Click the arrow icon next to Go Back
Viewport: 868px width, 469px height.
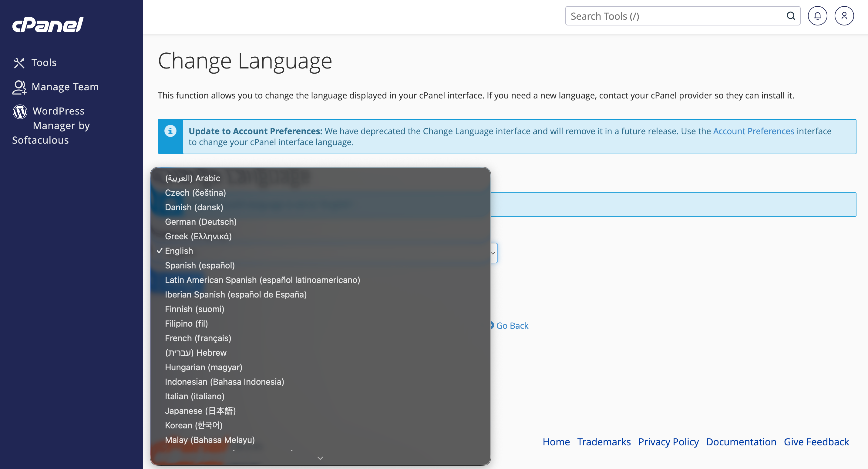click(x=492, y=326)
